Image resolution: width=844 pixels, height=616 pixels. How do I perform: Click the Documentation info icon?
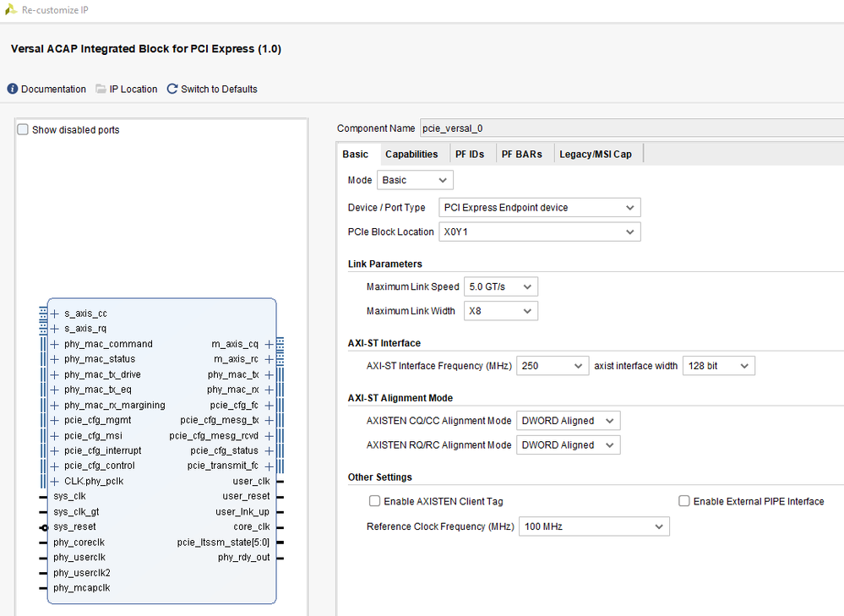(13, 90)
